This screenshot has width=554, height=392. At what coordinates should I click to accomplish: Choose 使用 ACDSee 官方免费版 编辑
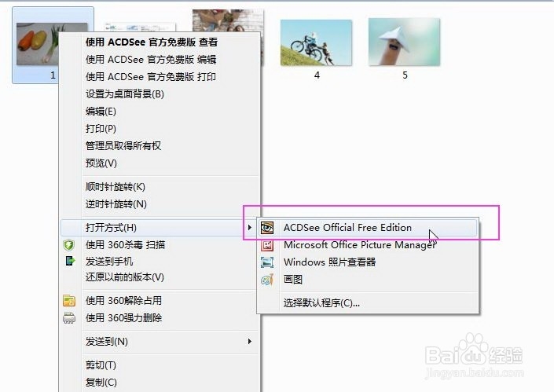pyautogui.click(x=151, y=60)
